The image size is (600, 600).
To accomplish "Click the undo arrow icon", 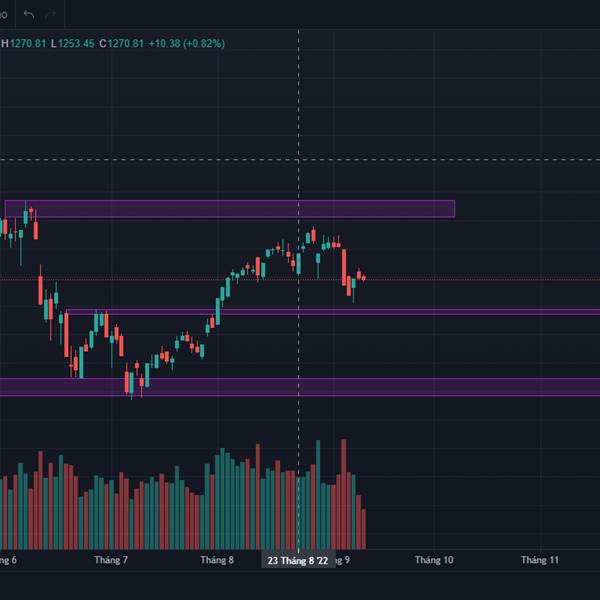I will click(29, 15).
